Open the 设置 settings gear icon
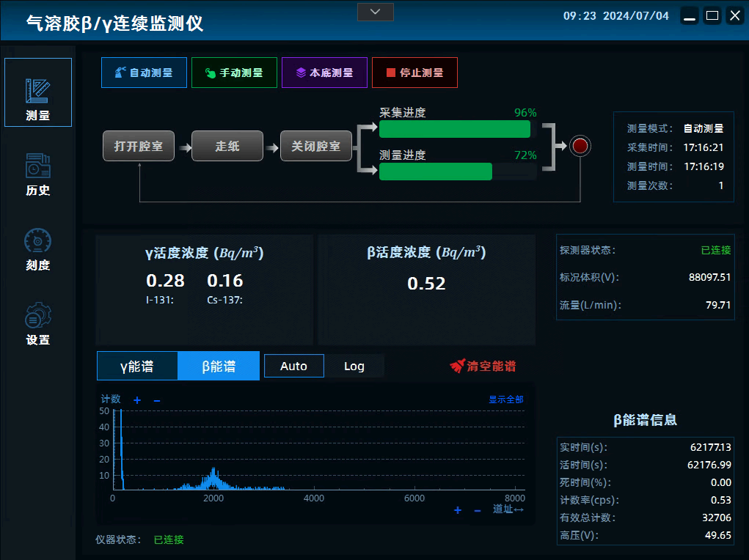Viewport: 749px width, 560px height. tap(38, 315)
